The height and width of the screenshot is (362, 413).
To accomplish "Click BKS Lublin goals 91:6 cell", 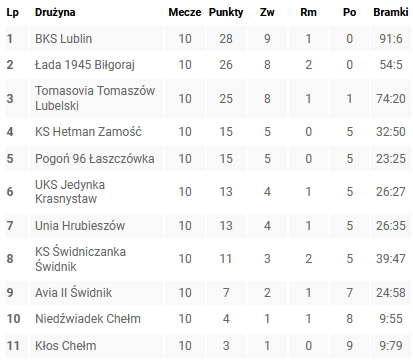I will point(391,39).
